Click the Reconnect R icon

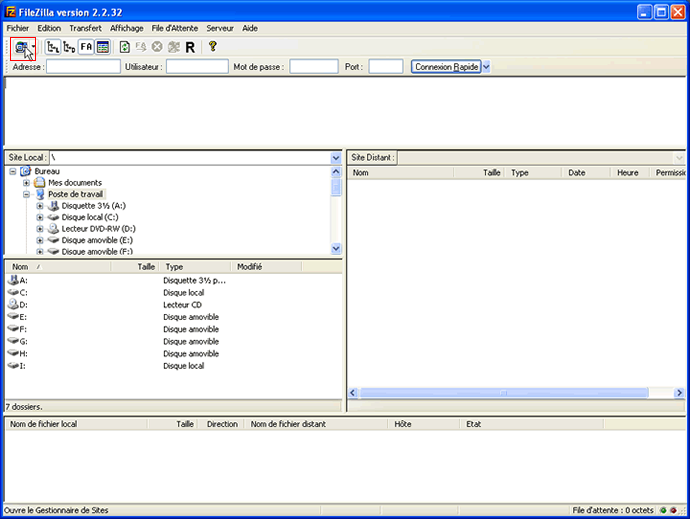[x=190, y=47]
